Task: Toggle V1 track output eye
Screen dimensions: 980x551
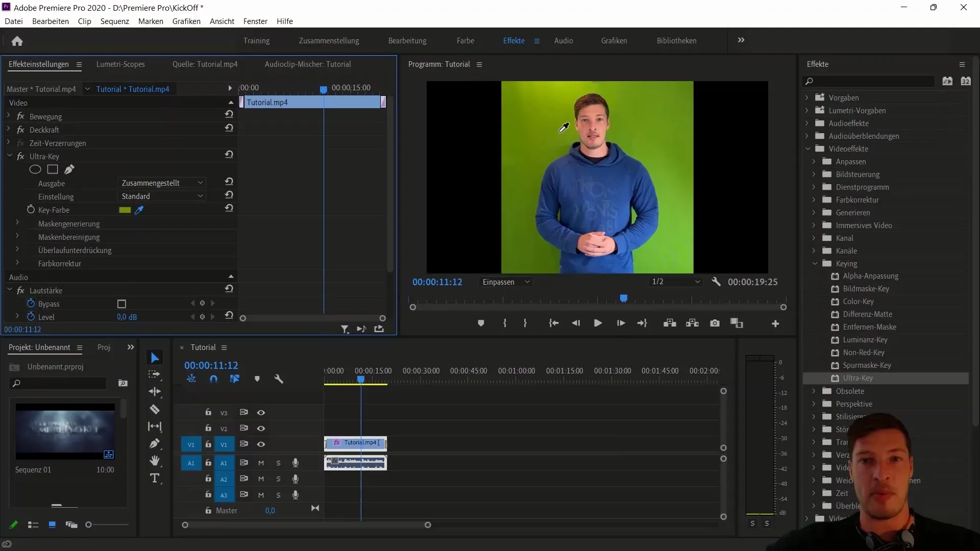Action: tap(261, 444)
